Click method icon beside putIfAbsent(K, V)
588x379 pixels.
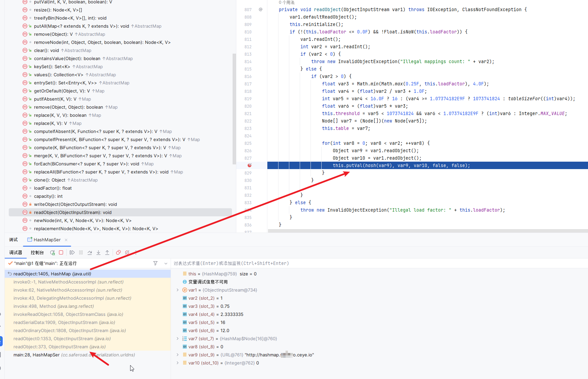[25, 99]
